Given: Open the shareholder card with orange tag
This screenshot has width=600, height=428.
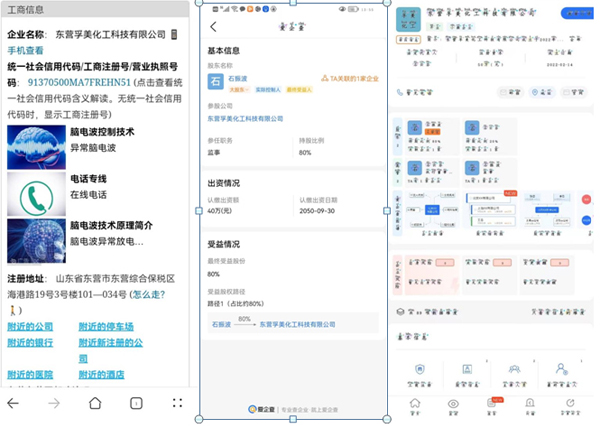Looking at the screenshot, I should [x=433, y=136].
